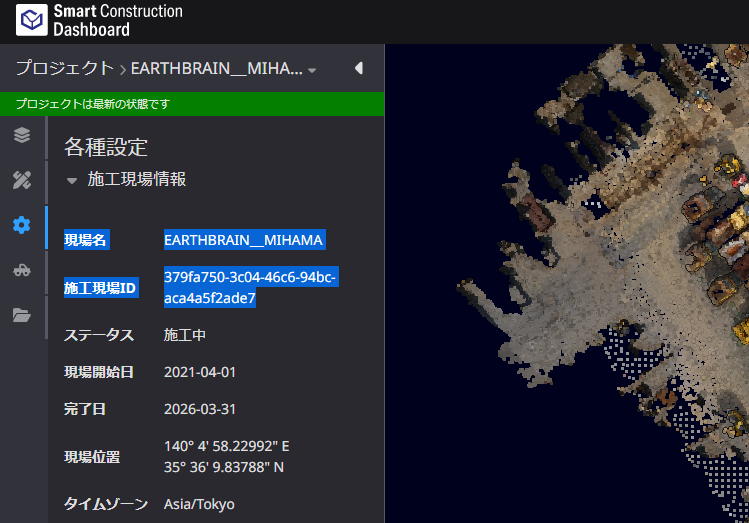Viewport: 749px width, 523px height.
Task: Open the folder files sidebar icon
Action: pos(22,315)
